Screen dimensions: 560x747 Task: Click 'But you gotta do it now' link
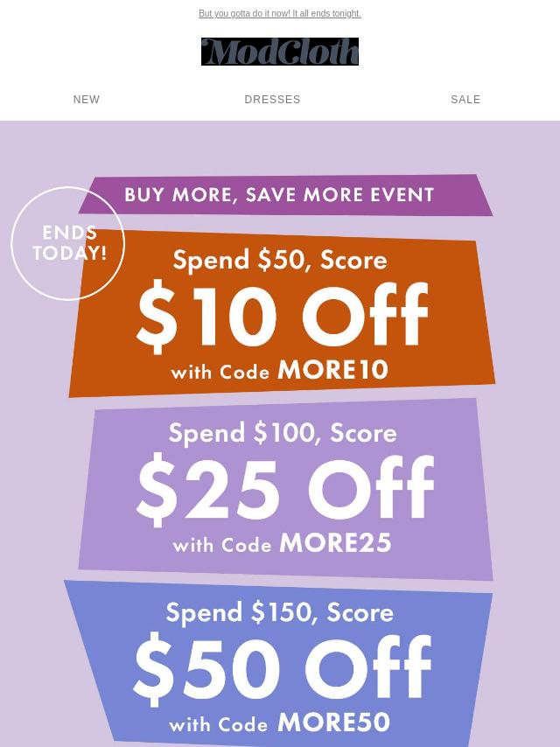(x=280, y=13)
